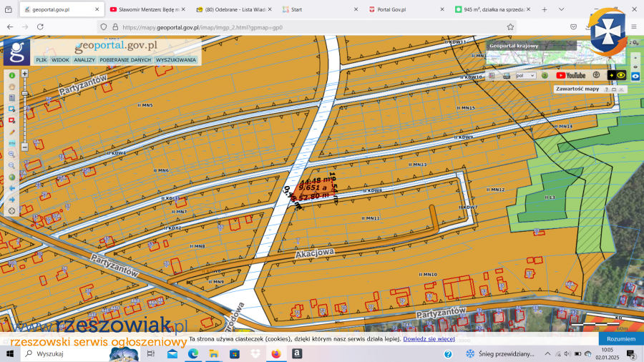This screenshot has height=362, width=644.
Task: Click the site security padlock icon
Action: [x=115, y=27]
